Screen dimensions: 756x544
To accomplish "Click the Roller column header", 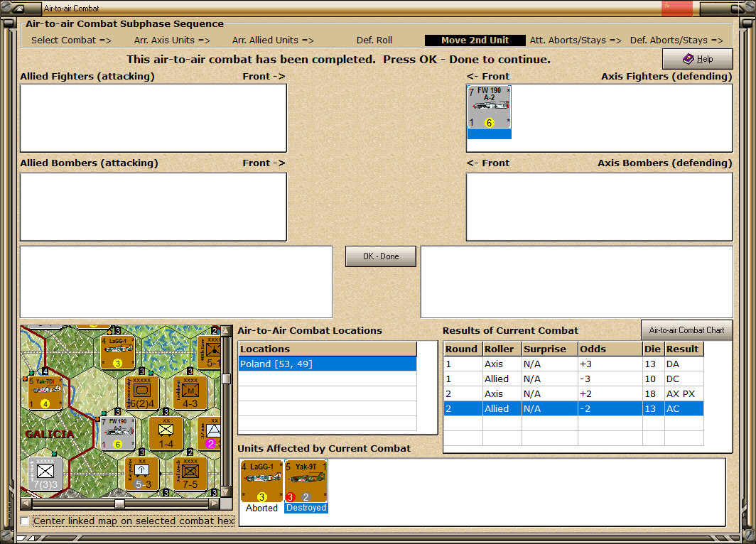I will (502, 349).
